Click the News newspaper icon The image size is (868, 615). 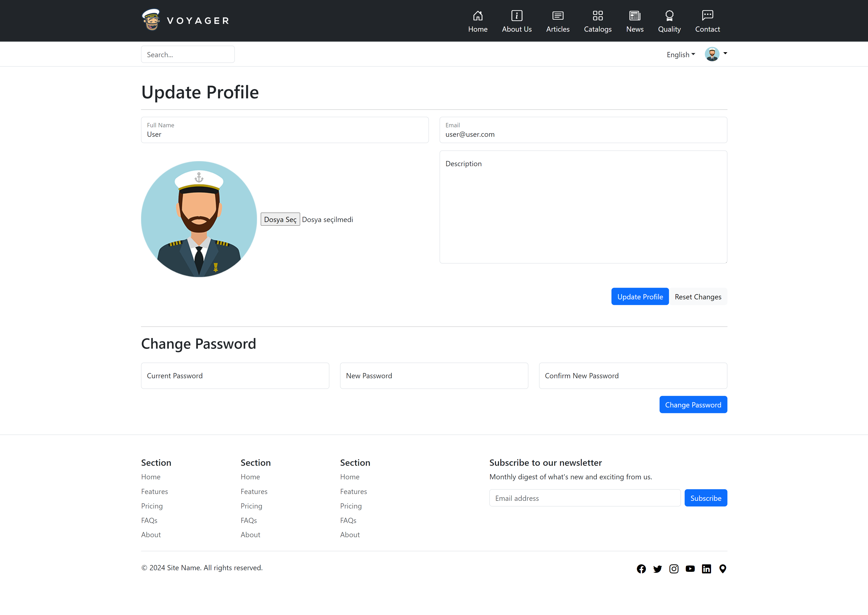point(635,16)
